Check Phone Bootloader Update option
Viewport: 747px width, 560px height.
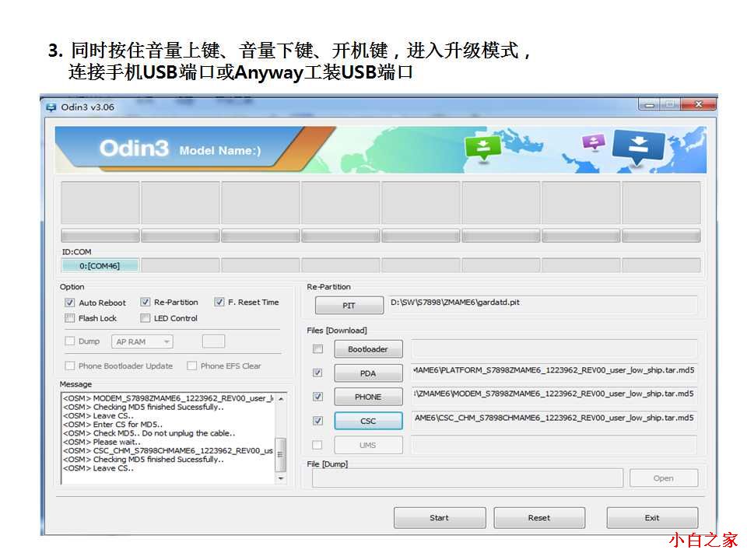pyautogui.click(x=69, y=366)
